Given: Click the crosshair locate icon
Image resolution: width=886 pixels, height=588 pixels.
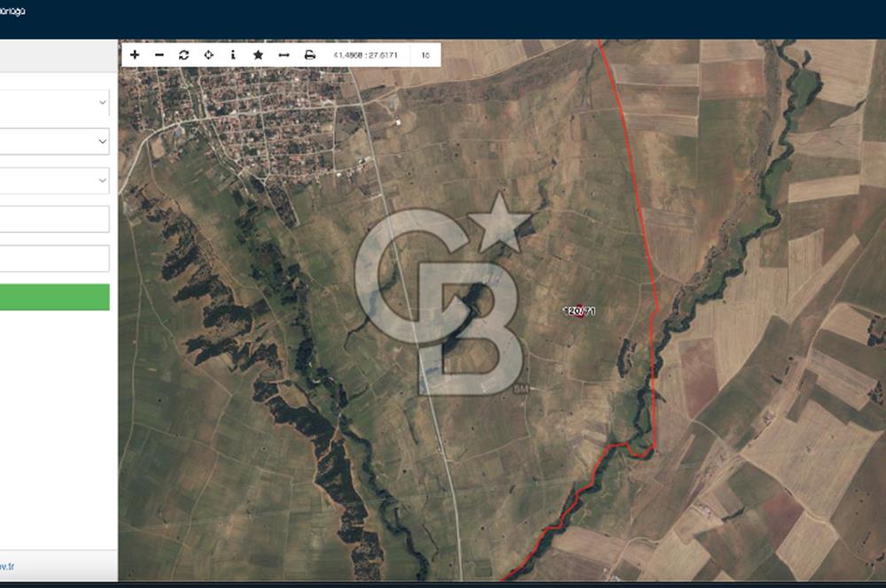Looking at the screenshot, I should tap(208, 55).
